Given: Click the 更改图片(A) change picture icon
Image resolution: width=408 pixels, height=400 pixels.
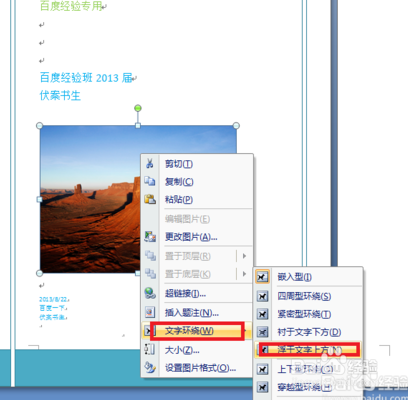Looking at the screenshot, I should 150,237.
